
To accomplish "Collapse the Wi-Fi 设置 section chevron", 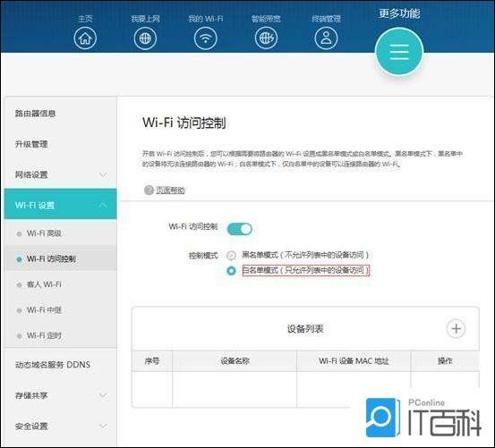I will (103, 206).
